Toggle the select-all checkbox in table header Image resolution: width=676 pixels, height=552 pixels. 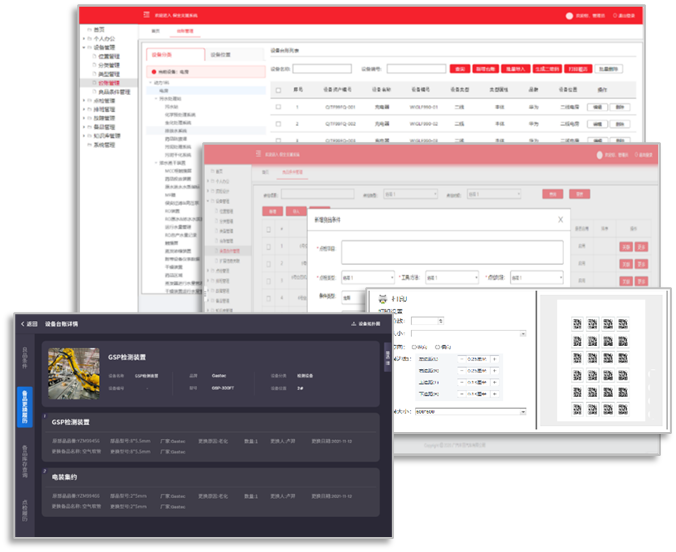[x=278, y=89]
